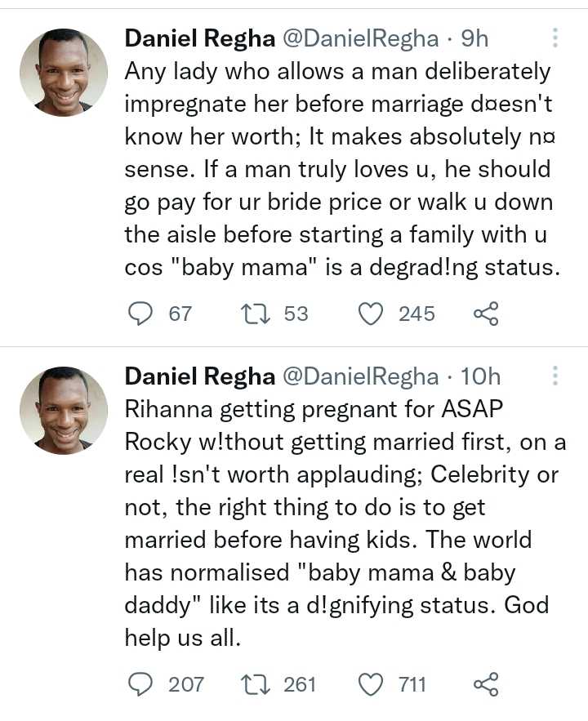Tap the @DanielRegha handle on the 9h tweet
The width and height of the screenshot is (588, 721).
[x=360, y=38]
